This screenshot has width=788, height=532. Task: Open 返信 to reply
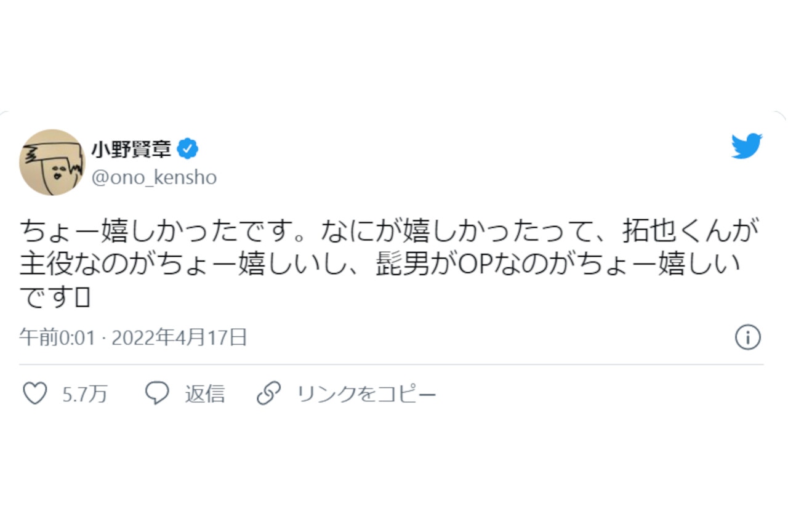(204, 393)
